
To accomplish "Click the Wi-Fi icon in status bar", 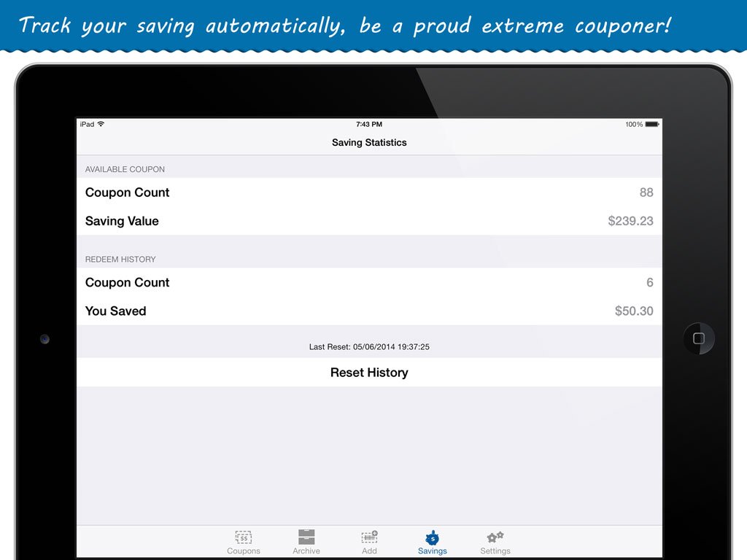I will (x=101, y=125).
